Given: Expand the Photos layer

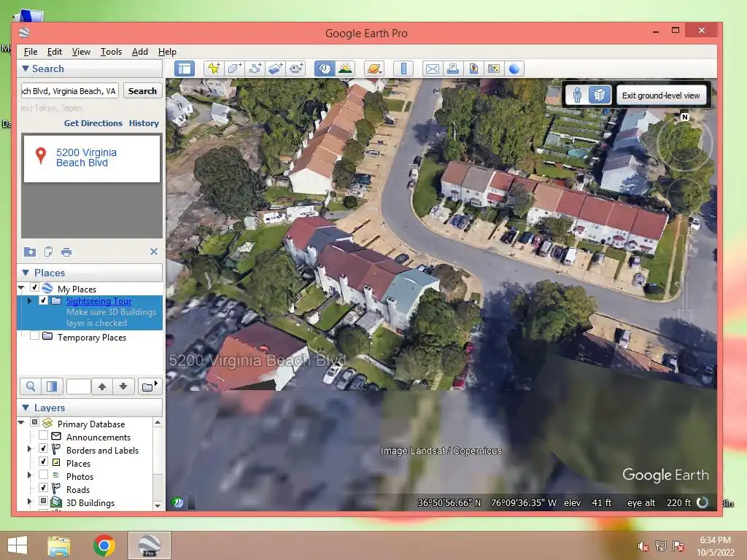Looking at the screenshot, I should click(x=29, y=475).
